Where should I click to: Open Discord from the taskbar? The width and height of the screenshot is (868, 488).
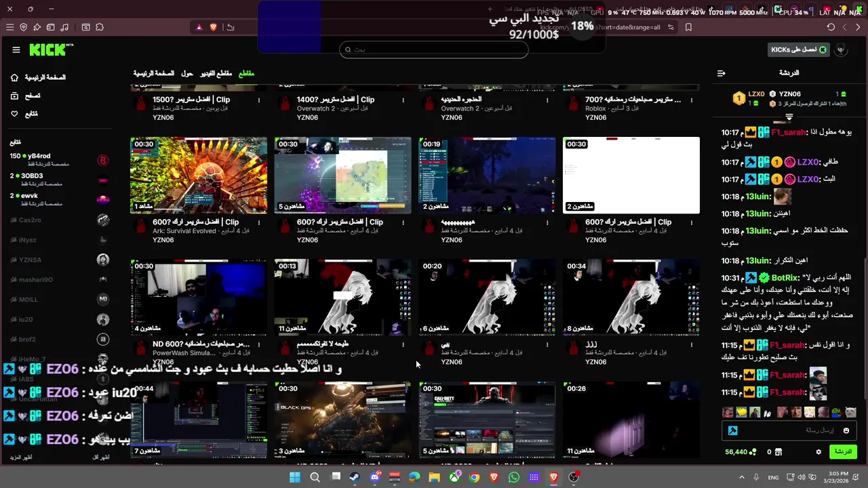click(x=375, y=477)
